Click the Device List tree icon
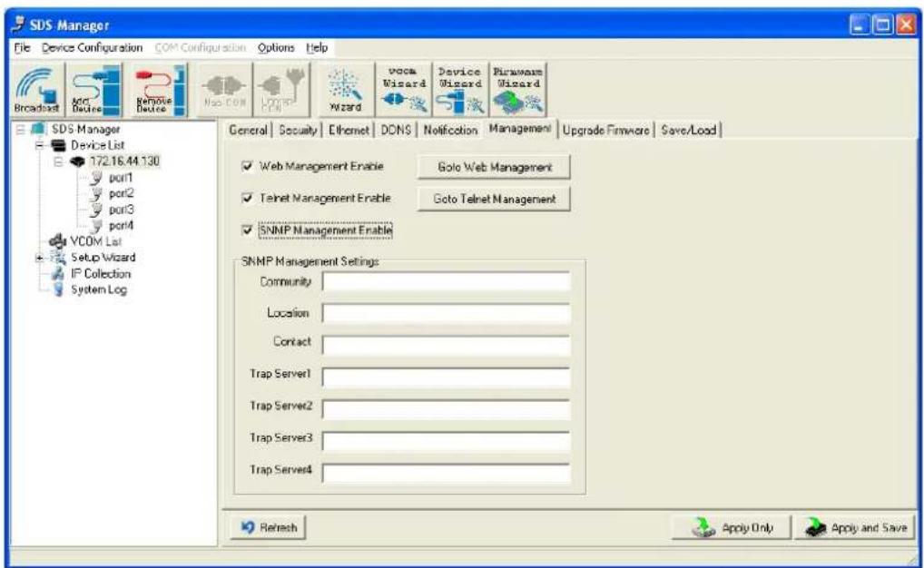 click(58, 145)
